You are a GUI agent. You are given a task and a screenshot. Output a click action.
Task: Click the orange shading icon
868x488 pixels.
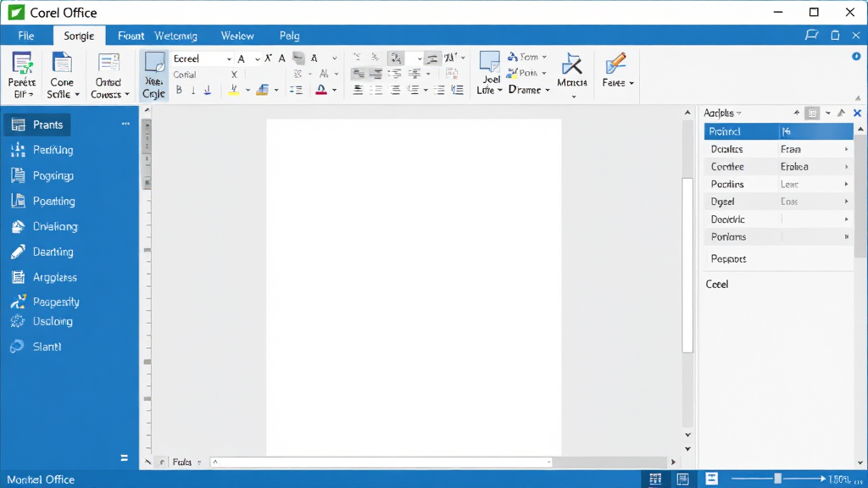[x=263, y=90]
